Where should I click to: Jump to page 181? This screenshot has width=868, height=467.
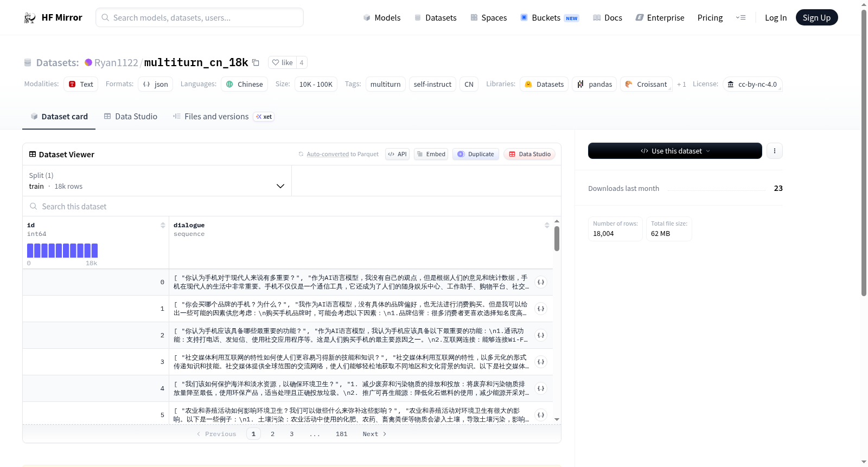(x=341, y=434)
